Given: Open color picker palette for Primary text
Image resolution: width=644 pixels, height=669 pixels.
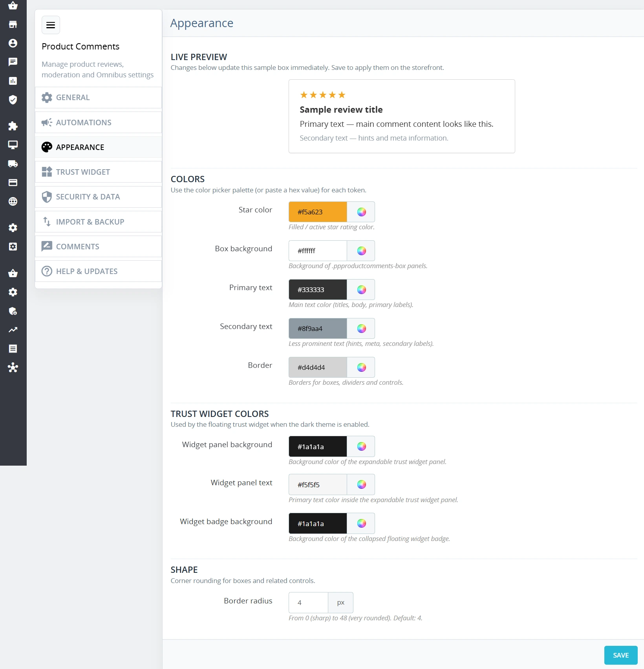Looking at the screenshot, I should point(361,290).
